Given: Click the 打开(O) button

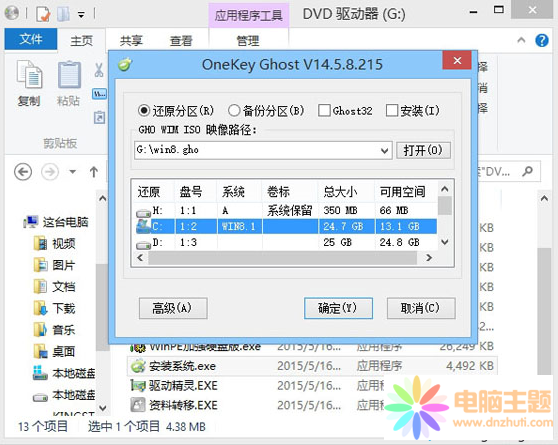Looking at the screenshot, I should pyautogui.click(x=423, y=151).
